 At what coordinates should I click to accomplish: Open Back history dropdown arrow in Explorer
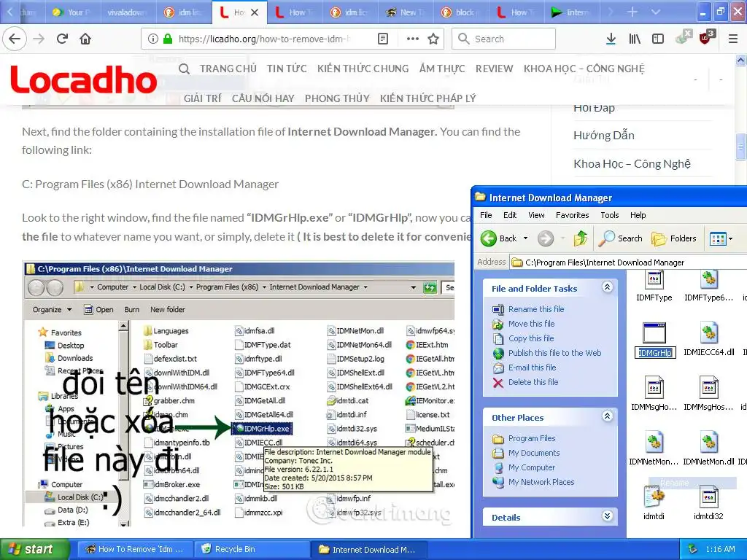[525, 238]
